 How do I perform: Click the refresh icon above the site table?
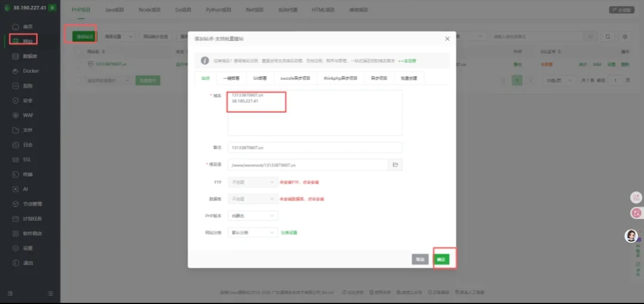click(608, 36)
